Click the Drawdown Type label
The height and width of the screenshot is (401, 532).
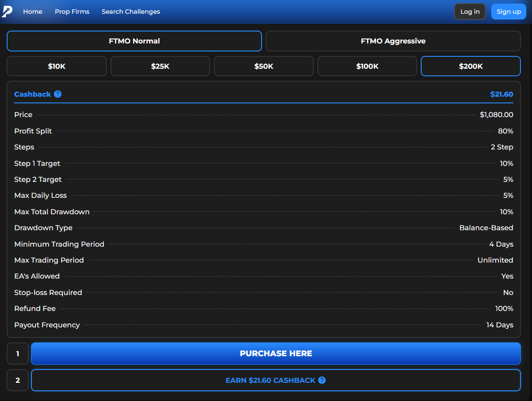point(43,228)
